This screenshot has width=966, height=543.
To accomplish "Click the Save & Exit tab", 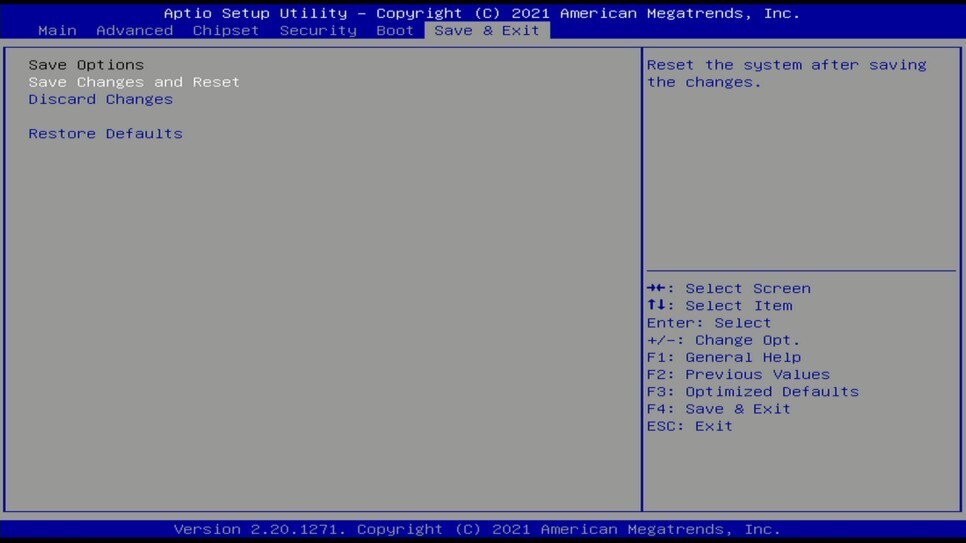I will [487, 30].
